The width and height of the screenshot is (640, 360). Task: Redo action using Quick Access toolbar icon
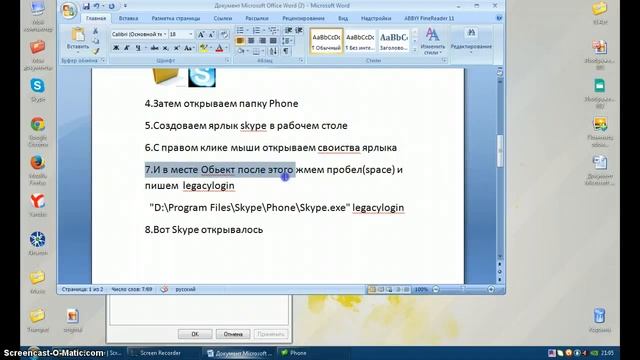(x=111, y=6)
